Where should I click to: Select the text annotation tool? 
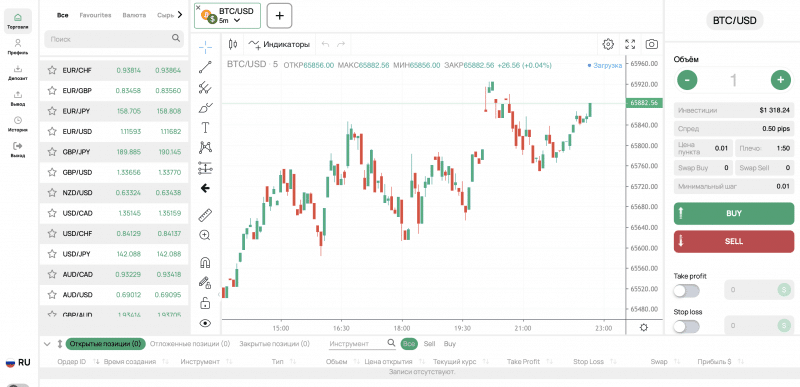[x=205, y=127]
